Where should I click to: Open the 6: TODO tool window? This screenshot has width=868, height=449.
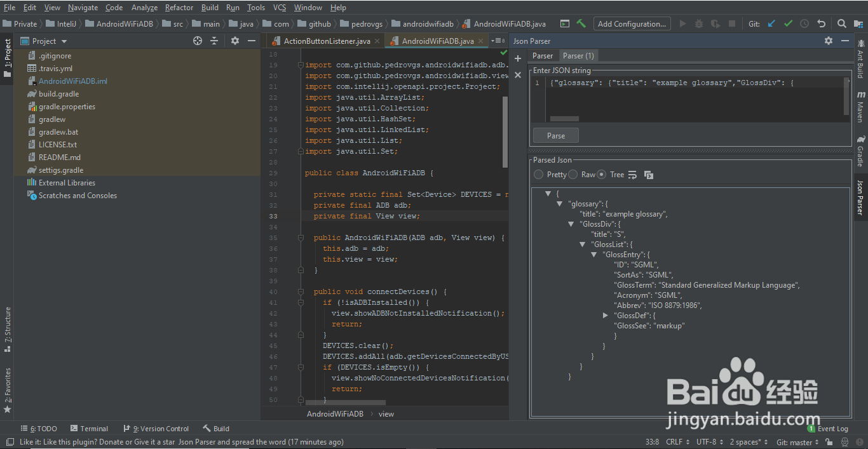pyautogui.click(x=39, y=429)
